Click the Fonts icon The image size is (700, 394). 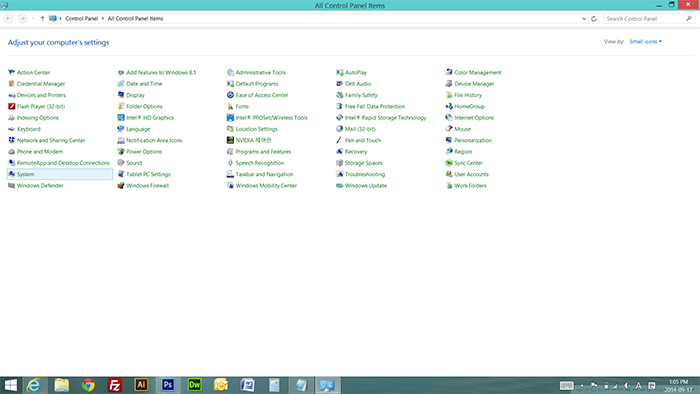pos(230,106)
